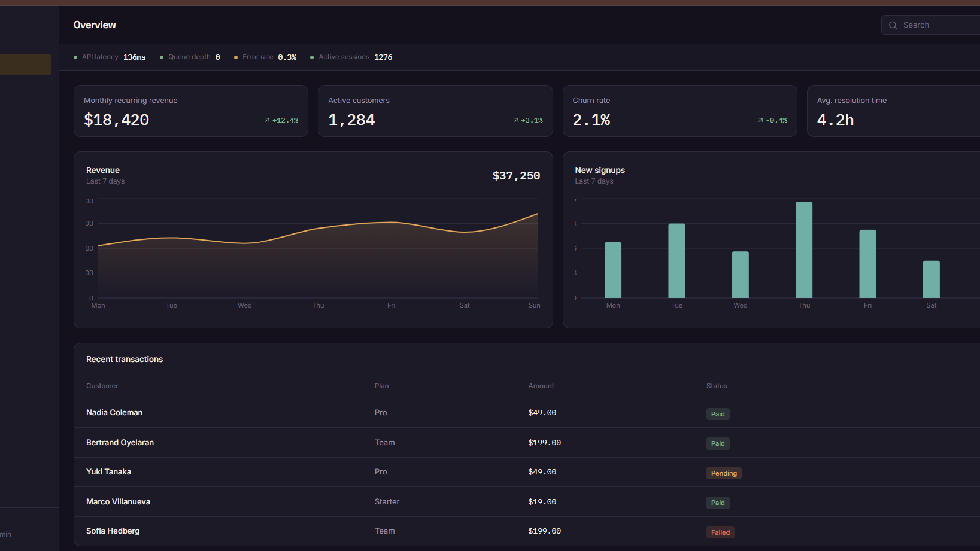Viewport: 980px width, 551px height.
Task: Open the Churn rate card
Action: click(x=679, y=111)
